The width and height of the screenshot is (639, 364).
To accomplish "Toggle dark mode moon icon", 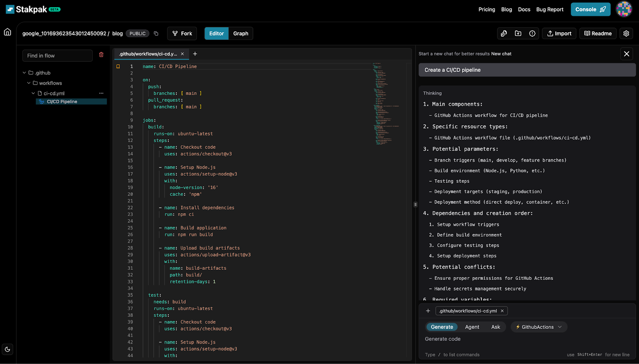I will 8,349.
